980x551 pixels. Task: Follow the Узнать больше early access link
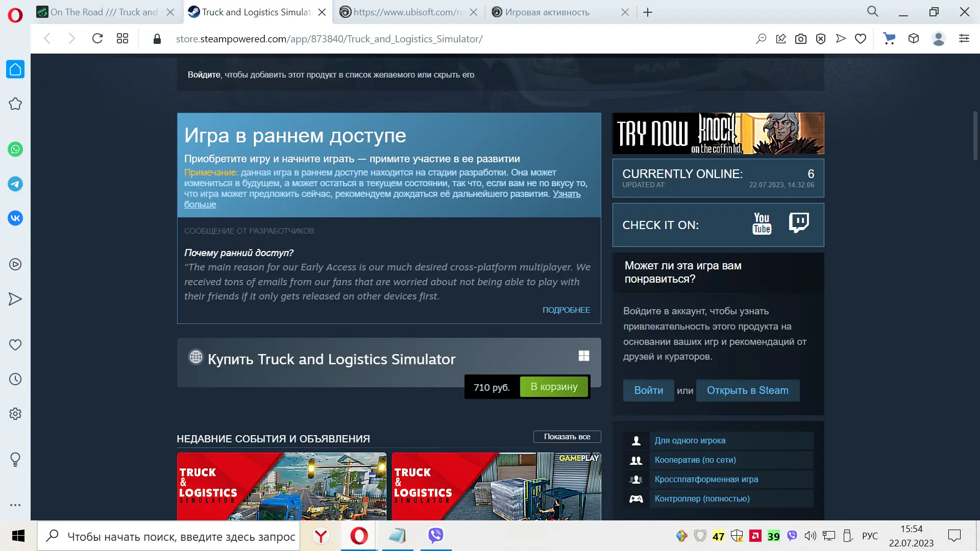pos(567,194)
